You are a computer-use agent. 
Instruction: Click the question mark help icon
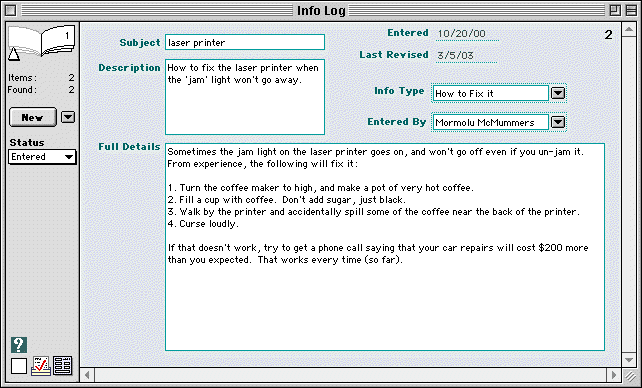[x=19, y=345]
